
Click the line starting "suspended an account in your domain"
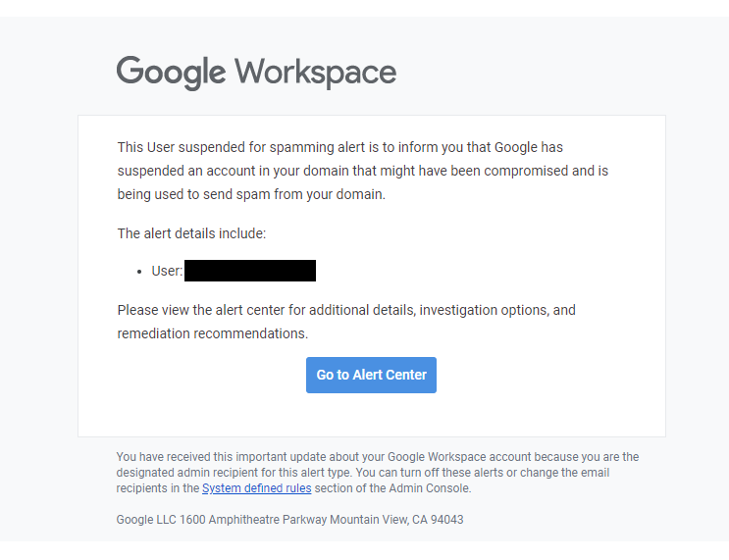[x=363, y=171]
